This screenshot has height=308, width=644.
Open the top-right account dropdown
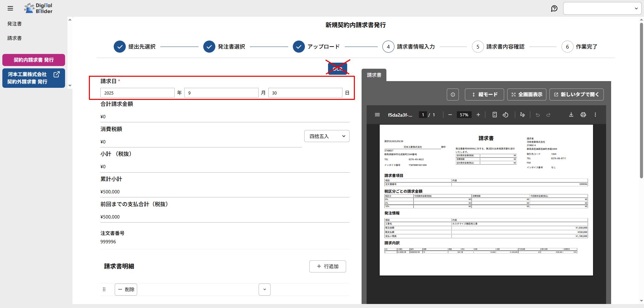click(x=602, y=8)
